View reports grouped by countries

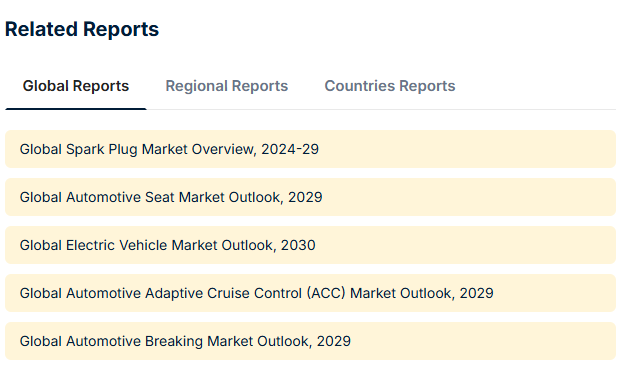[x=390, y=86]
